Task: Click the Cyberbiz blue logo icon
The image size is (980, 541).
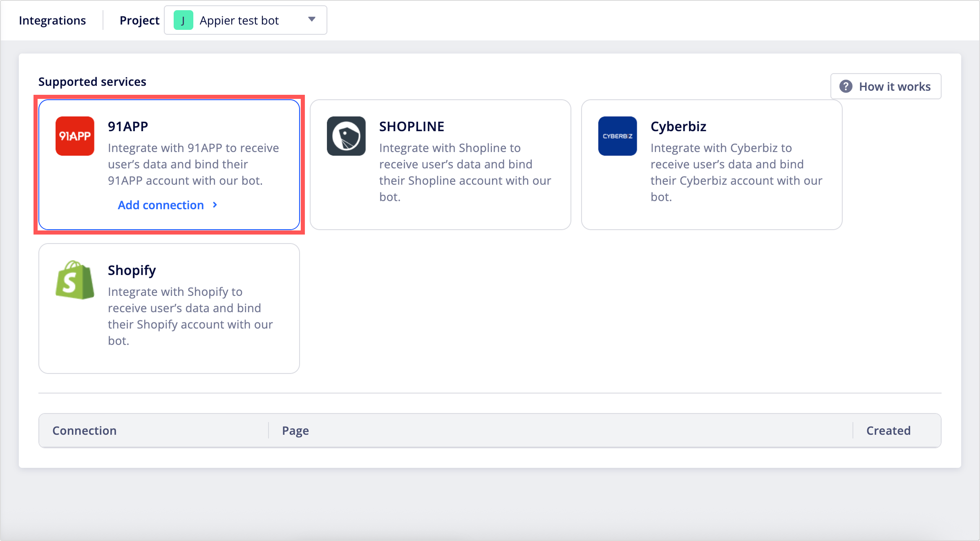Action: click(x=618, y=136)
